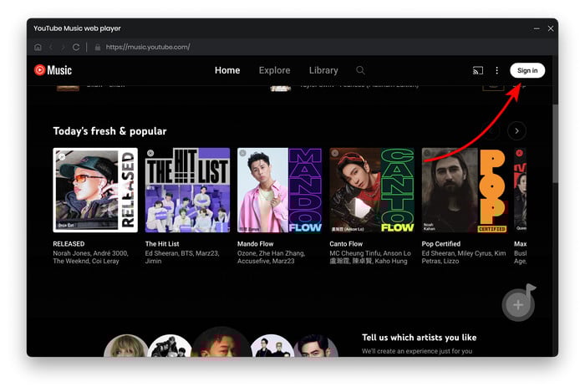Click 'Ed Sheeran, Miley Cyrus, Kim' text
This screenshot has width=585, height=392.
(464, 253)
